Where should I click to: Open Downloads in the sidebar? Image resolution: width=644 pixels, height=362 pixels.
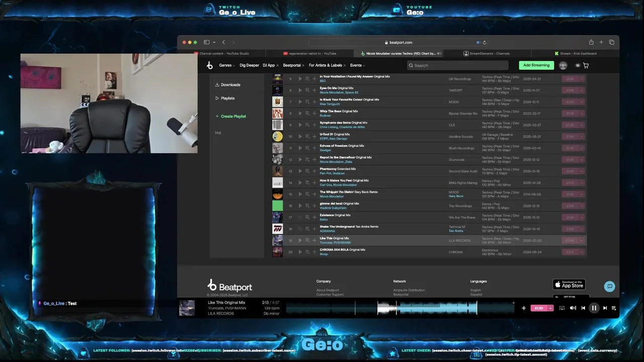(x=228, y=85)
